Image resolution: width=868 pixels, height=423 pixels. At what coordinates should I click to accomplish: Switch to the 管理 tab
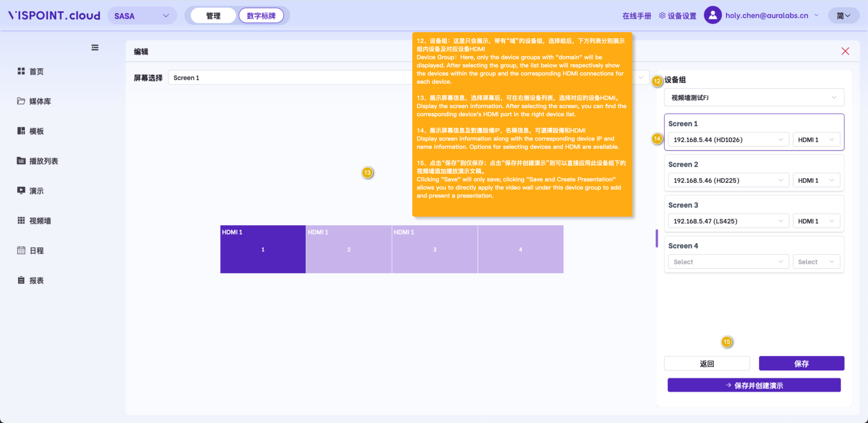213,16
